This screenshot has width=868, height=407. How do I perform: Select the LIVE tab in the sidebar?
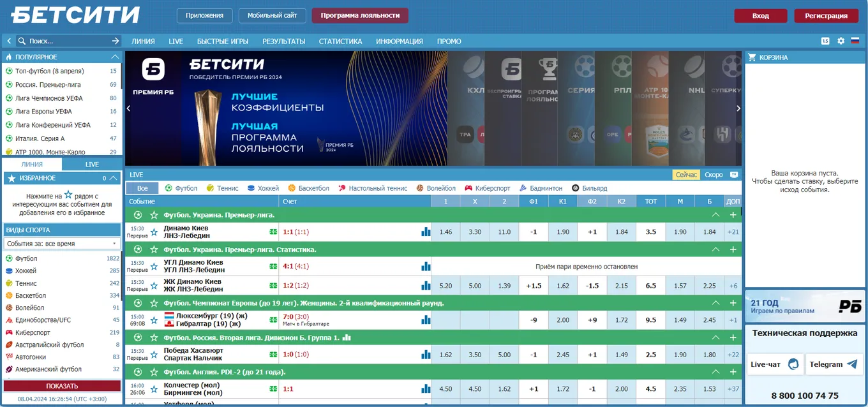click(x=93, y=165)
